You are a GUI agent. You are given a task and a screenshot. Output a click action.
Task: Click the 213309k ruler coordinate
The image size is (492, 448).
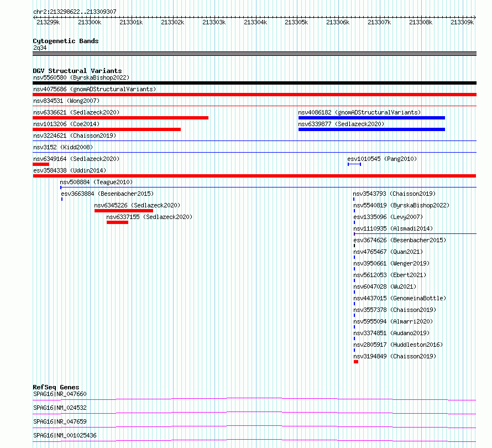tap(462, 22)
